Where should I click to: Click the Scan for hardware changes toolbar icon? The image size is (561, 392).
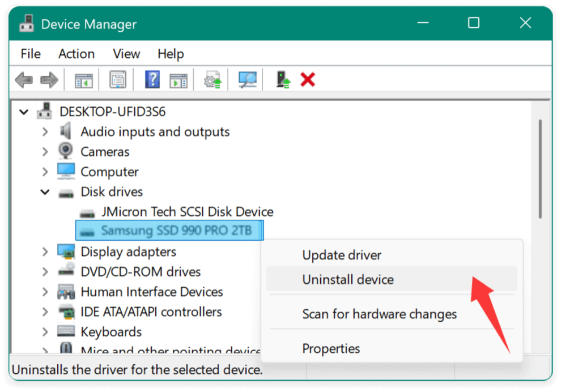pyautogui.click(x=247, y=79)
